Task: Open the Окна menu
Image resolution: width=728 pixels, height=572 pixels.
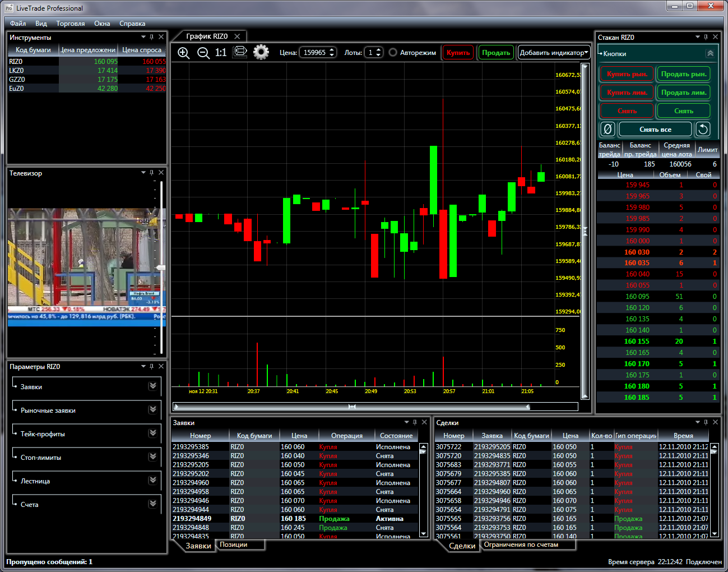Action: coord(102,24)
